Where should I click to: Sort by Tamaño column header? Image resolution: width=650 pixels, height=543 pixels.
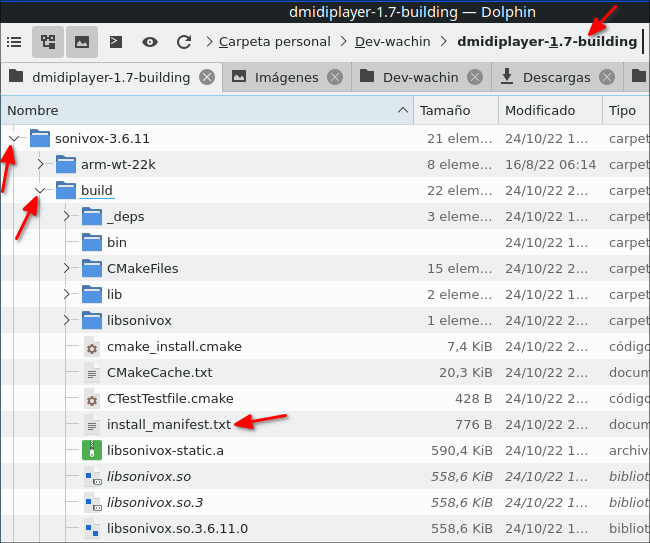click(456, 110)
